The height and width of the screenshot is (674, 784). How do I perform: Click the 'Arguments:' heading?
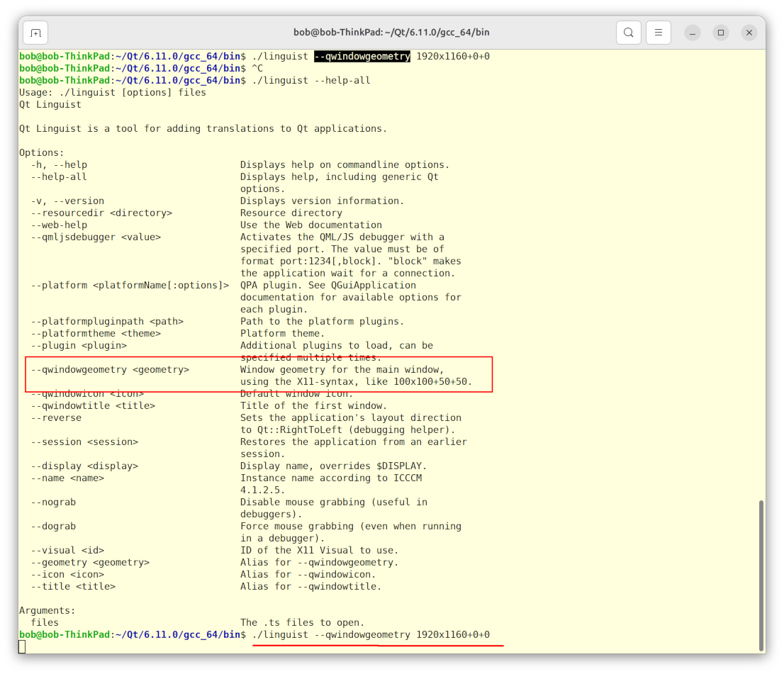(47, 610)
